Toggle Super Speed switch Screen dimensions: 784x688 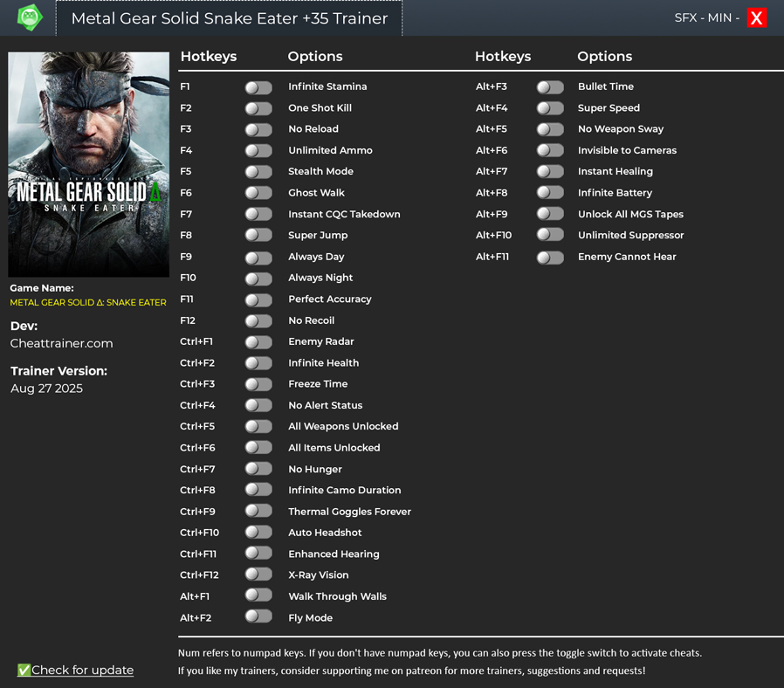point(550,108)
